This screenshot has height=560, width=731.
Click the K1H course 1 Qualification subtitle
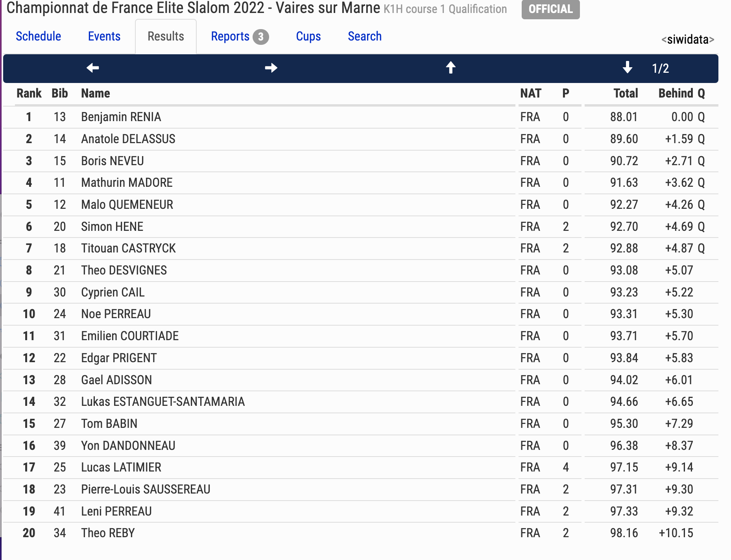[445, 9]
